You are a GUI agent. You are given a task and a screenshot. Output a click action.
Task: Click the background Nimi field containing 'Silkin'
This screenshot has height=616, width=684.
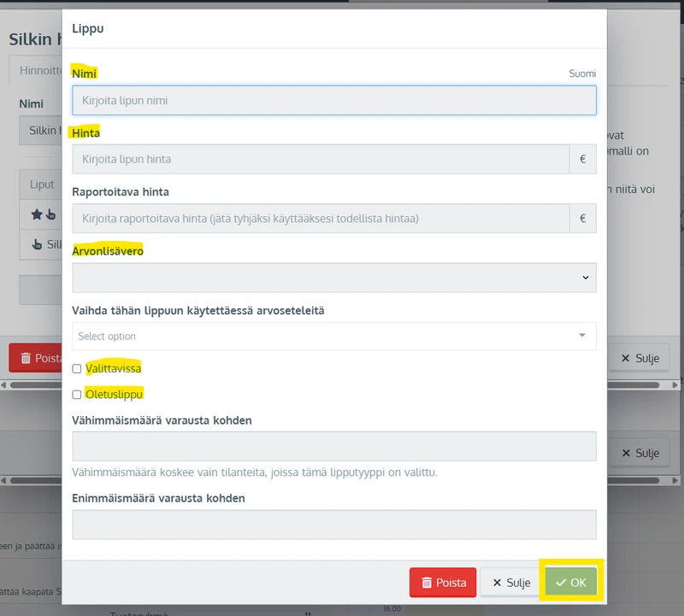(x=40, y=131)
